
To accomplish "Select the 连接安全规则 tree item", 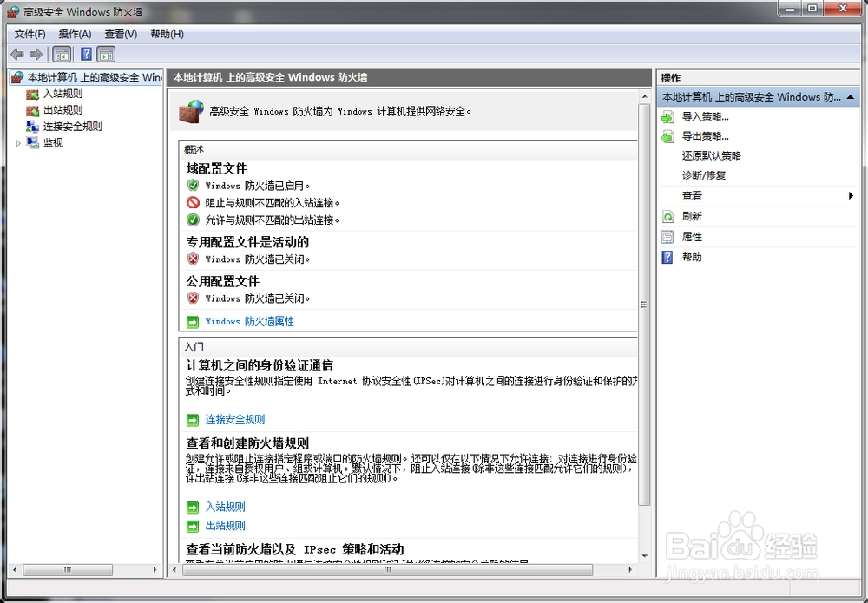I will (x=73, y=126).
